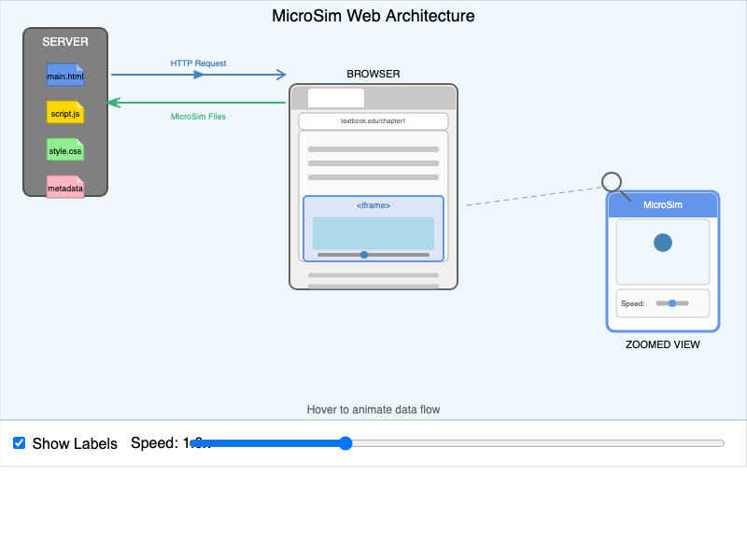
Task: Click the progress slider inside the iframe
Action: tap(364, 253)
